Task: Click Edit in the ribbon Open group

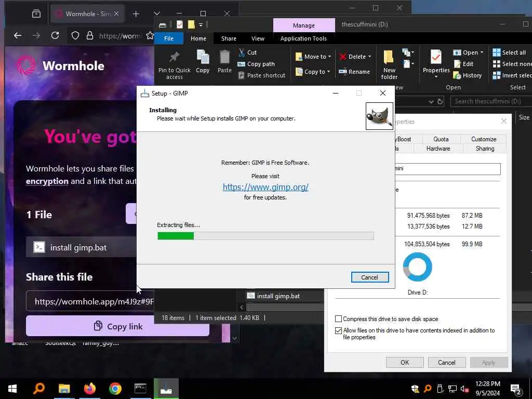Action: 463,64
